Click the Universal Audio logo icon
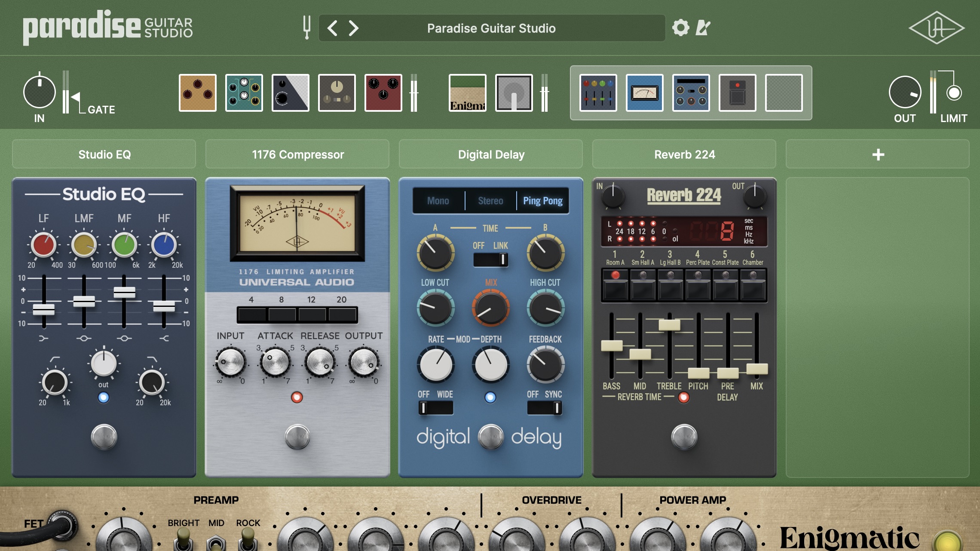 pyautogui.click(x=936, y=28)
